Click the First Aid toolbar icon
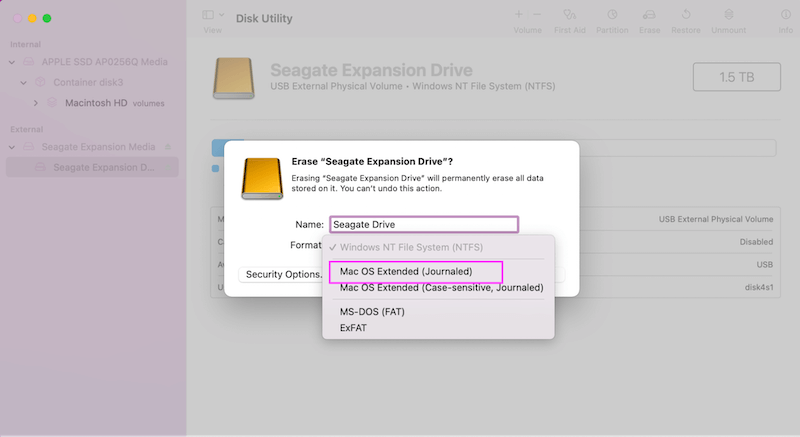 569,15
